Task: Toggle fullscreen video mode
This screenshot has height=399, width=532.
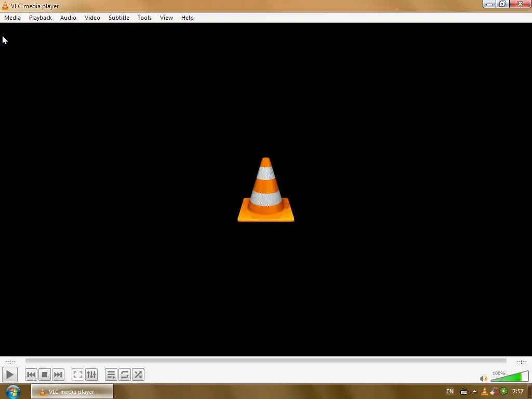Action: (78, 375)
